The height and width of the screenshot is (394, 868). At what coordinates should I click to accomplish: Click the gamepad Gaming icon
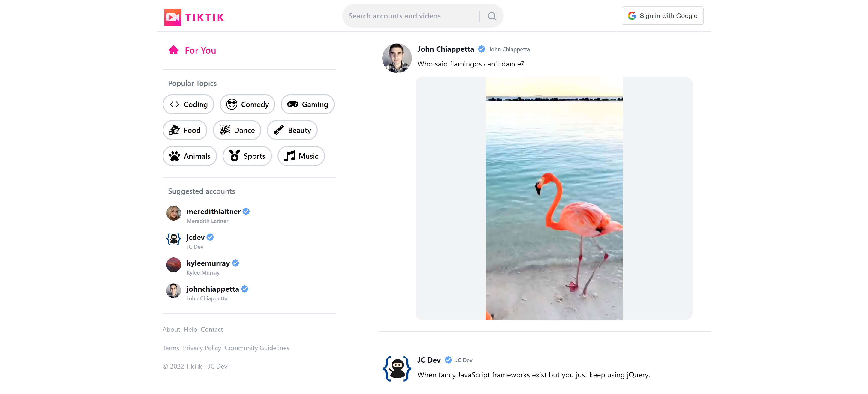tap(292, 104)
